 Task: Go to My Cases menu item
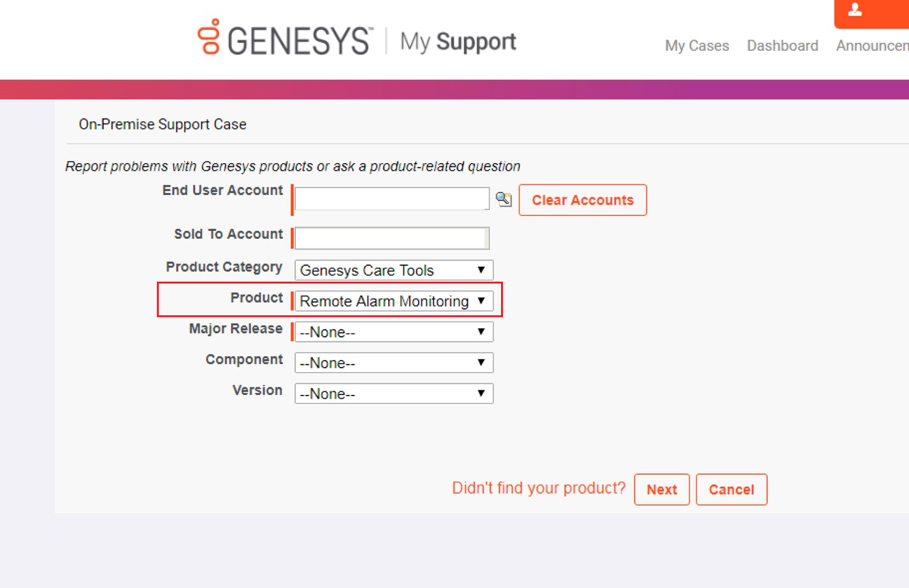tap(696, 45)
